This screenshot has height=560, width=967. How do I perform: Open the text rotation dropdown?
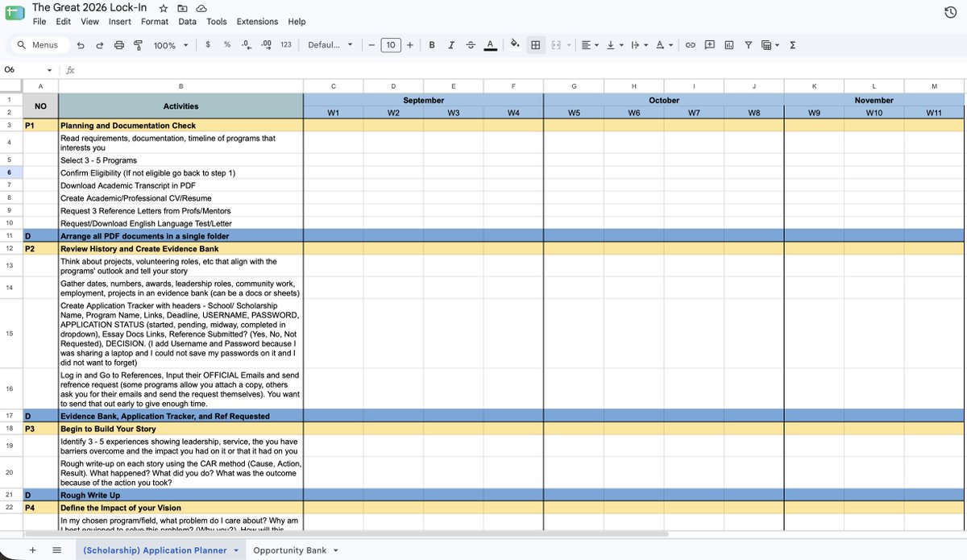(663, 45)
